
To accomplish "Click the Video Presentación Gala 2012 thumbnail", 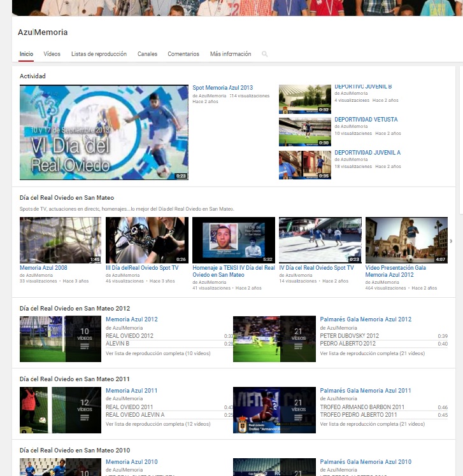I will pos(406,240).
